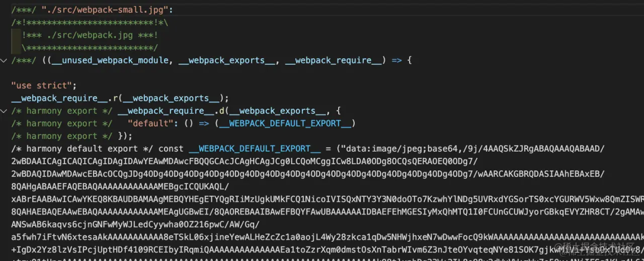Collapse the fold arrow beside "__webpack_require__.d" line
The image size is (644, 261).
point(4,111)
